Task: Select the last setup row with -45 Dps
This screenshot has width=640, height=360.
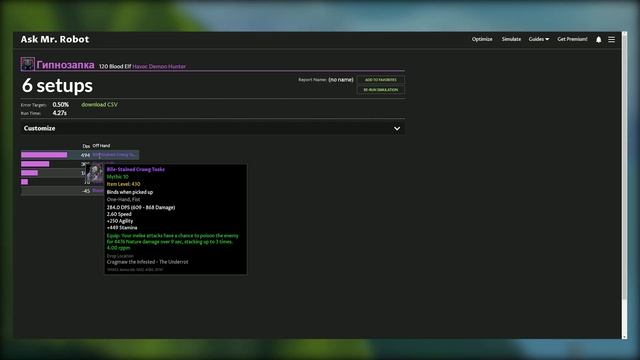Action: tap(62, 191)
